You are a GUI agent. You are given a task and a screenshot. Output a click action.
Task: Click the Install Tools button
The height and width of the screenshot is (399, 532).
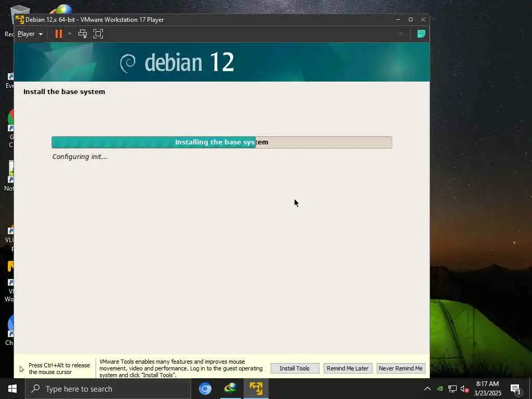click(x=295, y=368)
